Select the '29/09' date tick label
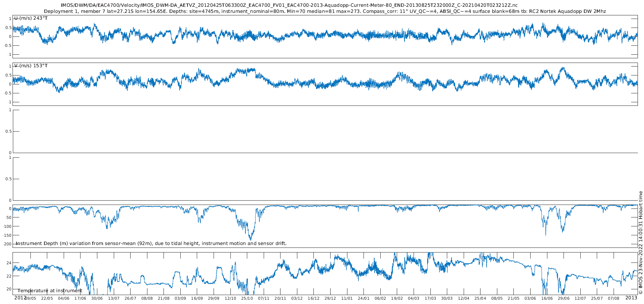This screenshot has height=304, width=644. pos(214,298)
